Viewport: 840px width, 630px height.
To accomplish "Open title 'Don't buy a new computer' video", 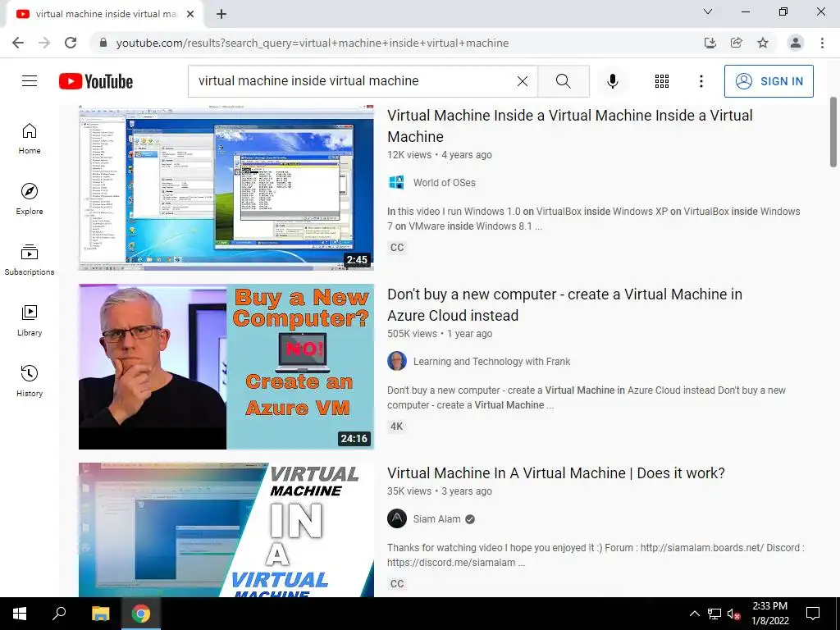I will point(564,305).
